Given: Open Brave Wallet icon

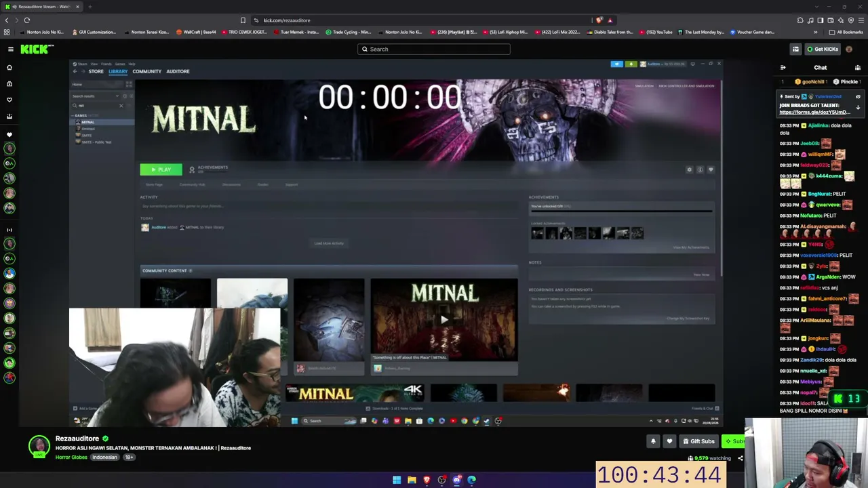Looking at the screenshot, I should click(829, 20).
